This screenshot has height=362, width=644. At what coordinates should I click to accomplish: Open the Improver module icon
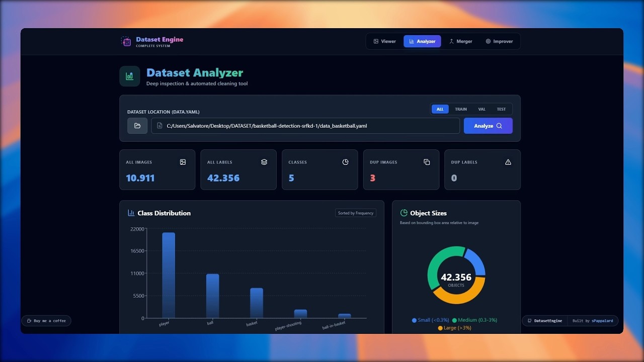click(x=488, y=41)
